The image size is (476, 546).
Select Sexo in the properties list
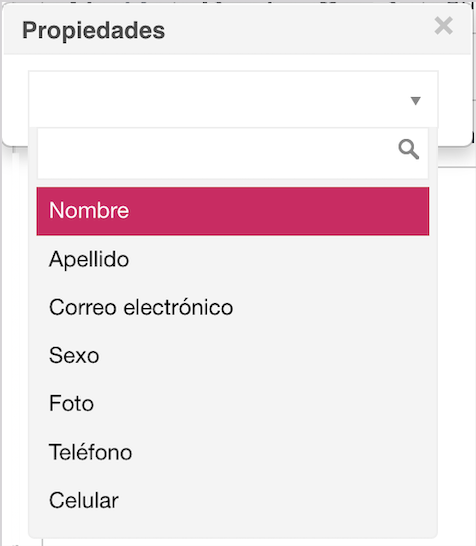click(233, 356)
